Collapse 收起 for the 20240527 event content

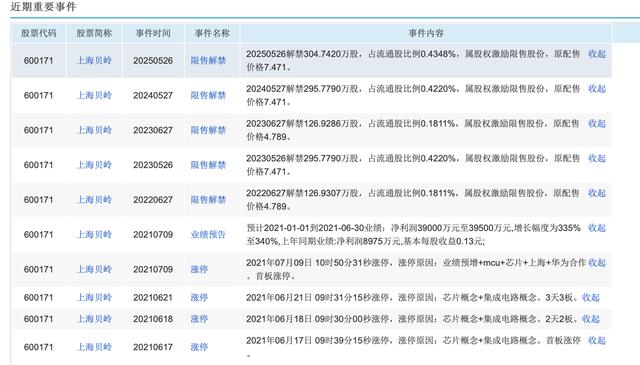[x=597, y=89]
